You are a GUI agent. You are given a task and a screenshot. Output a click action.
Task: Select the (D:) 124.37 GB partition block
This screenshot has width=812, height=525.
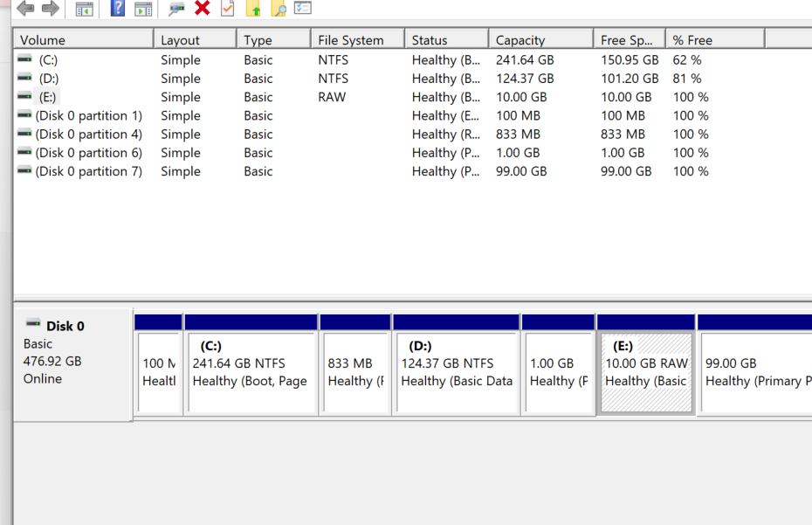(456, 372)
